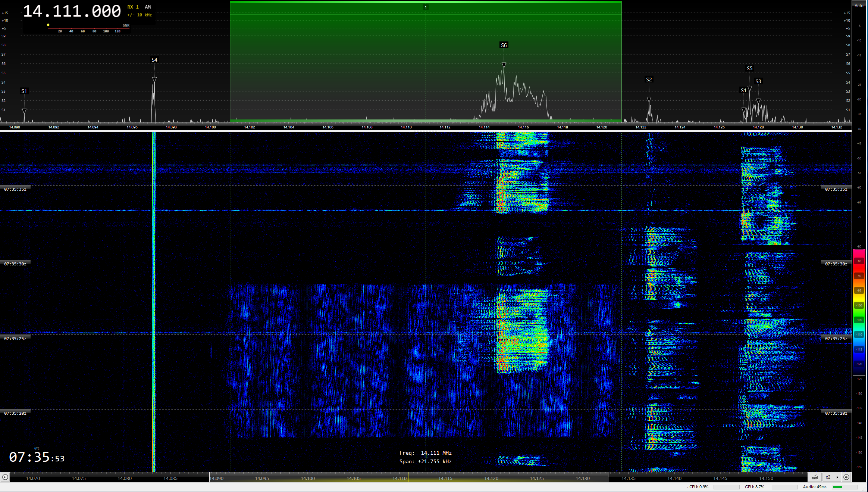Click the S5 peak marker label
This screenshot has width=868, height=492.
pyautogui.click(x=749, y=68)
